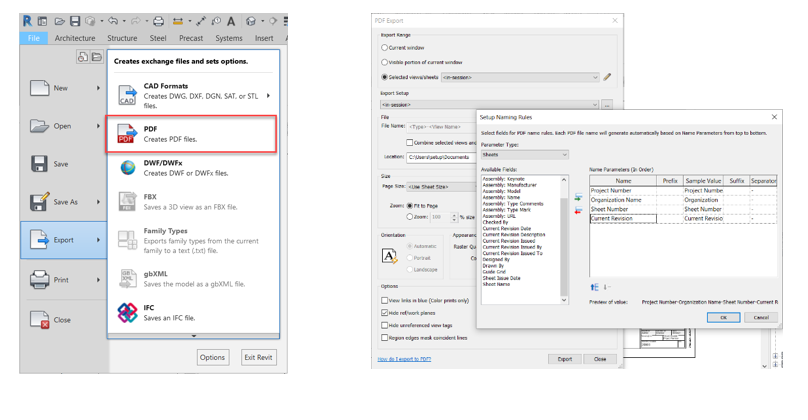The height and width of the screenshot is (420, 808).
Task: Select the Text tool A icon
Action: point(231,21)
